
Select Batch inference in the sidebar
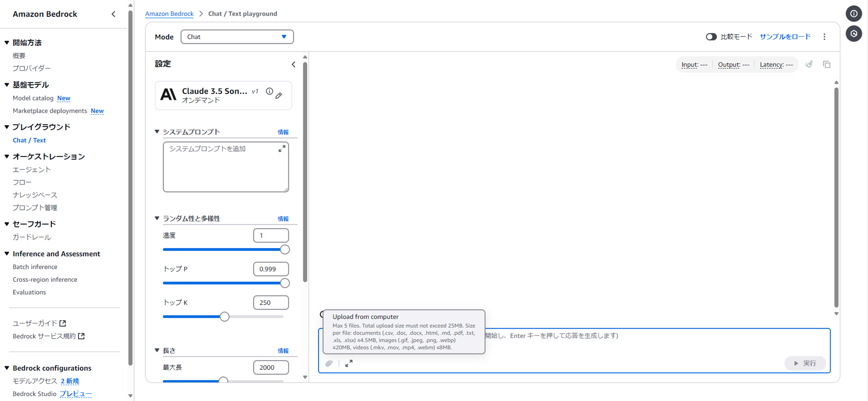click(x=35, y=267)
